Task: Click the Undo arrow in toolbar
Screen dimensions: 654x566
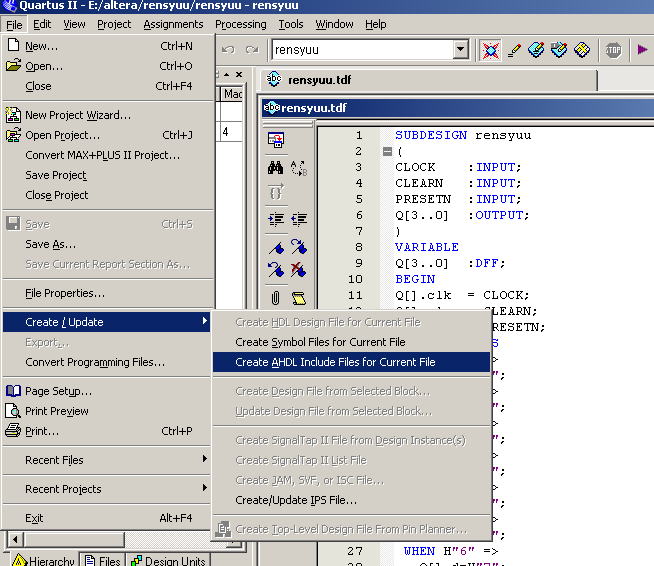Action: point(228,50)
